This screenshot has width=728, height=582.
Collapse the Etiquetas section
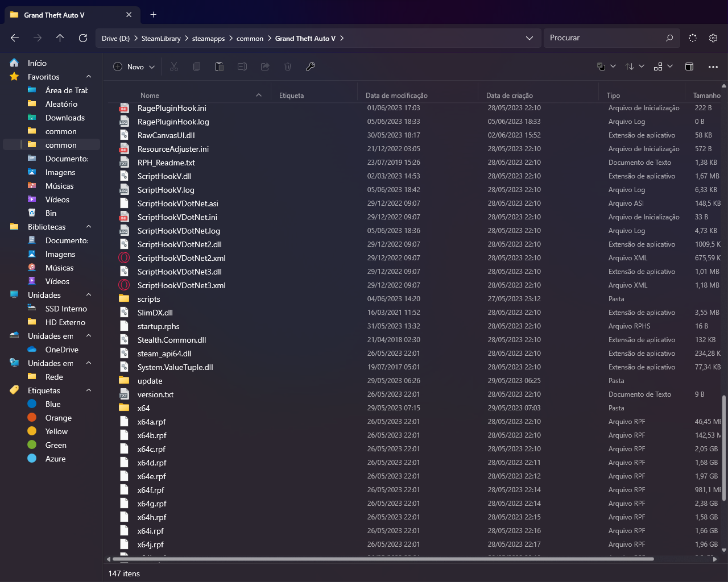point(89,390)
